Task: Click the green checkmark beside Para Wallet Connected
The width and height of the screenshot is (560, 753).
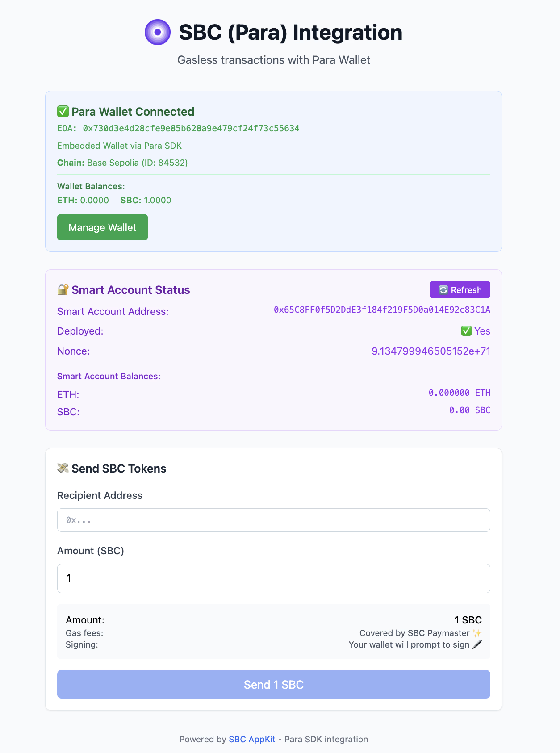Action: click(63, 111)
